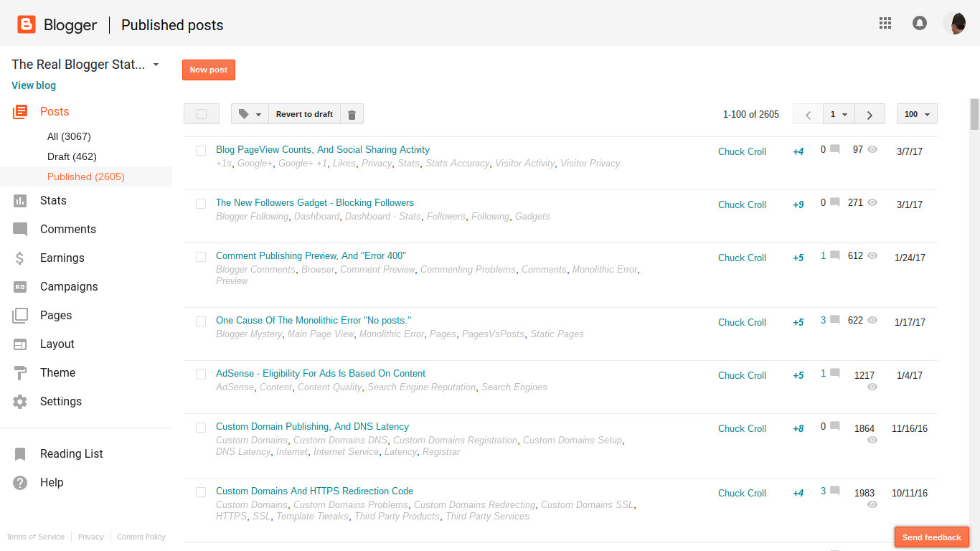Open the page number 1 dropdown
Screen dimensions: 980x551
click(x=839, y=114)
